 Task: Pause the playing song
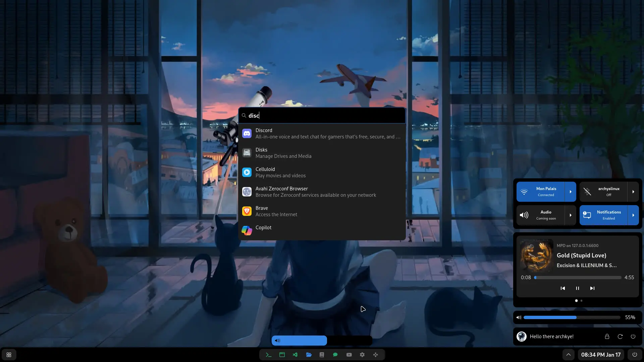click(577, 288)
